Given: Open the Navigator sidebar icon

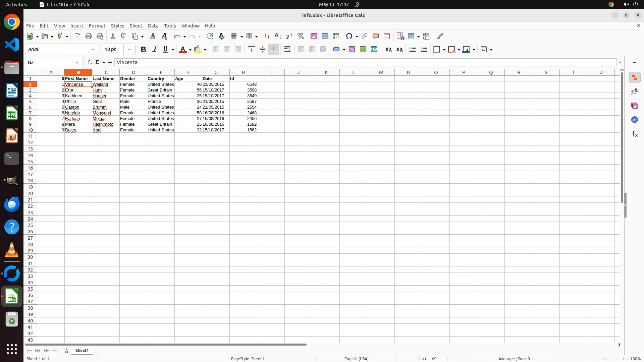Looking at the screenshot, I should tap(634, 120).
